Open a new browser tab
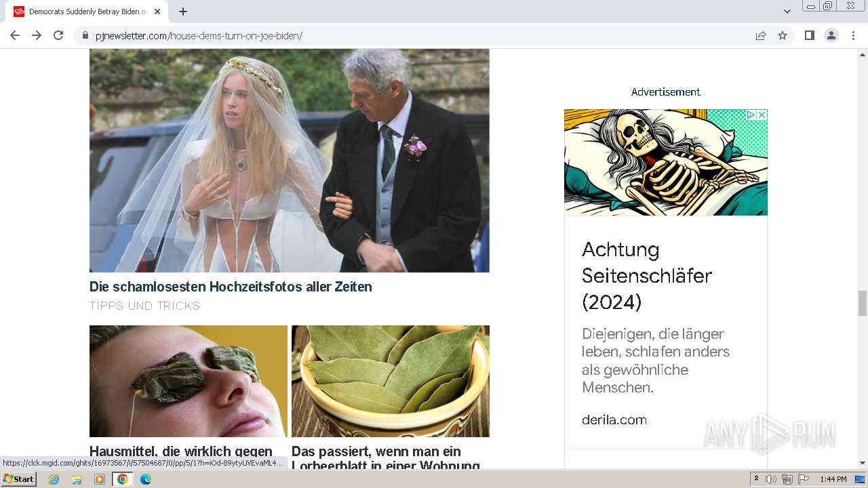868x488 pixels. (x=183, y=12)
